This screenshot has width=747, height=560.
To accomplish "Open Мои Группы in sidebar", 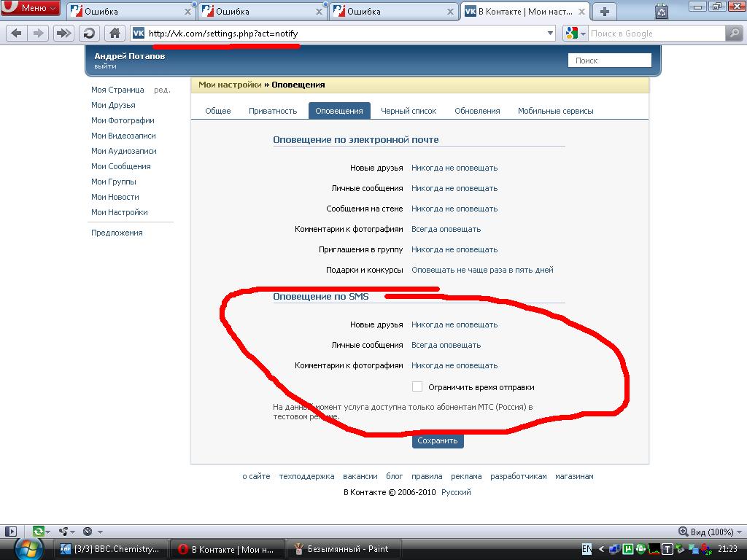I will (x=114, y=181).
